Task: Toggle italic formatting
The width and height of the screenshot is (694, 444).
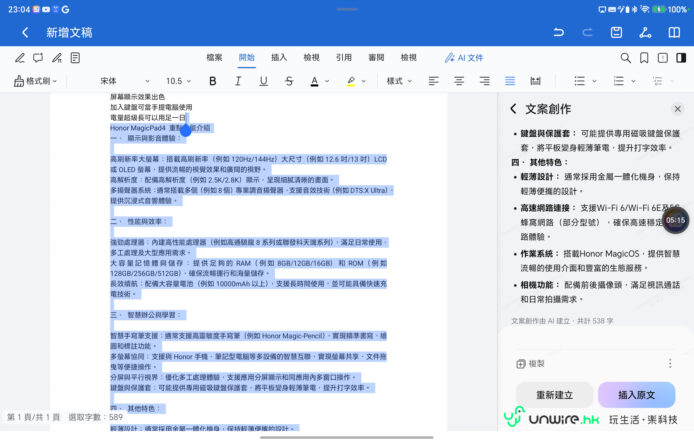Action: tap(238, 81)
